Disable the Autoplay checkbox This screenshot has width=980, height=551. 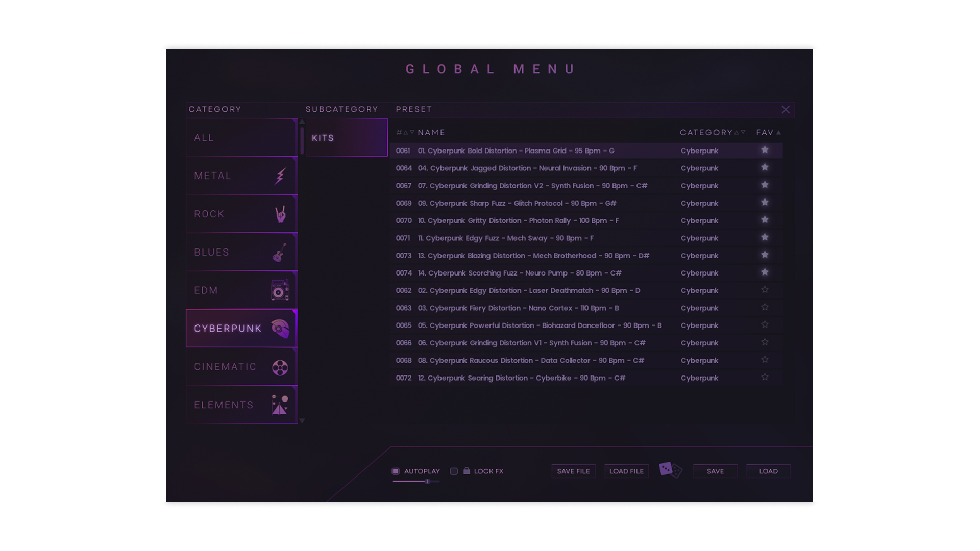point(396,471)
